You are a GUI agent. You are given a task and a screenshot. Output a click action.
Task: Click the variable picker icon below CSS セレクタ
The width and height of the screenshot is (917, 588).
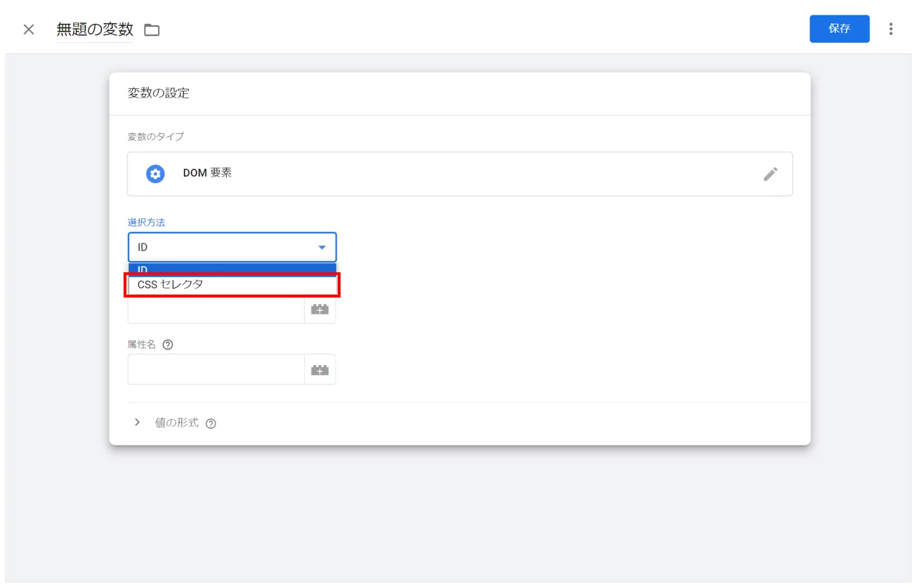pyautogui.click(x=319, y=309)
